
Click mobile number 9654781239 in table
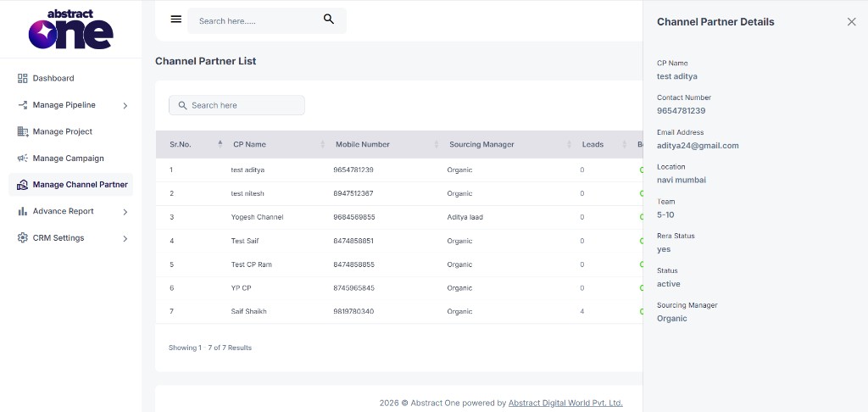tap(353, 170)
